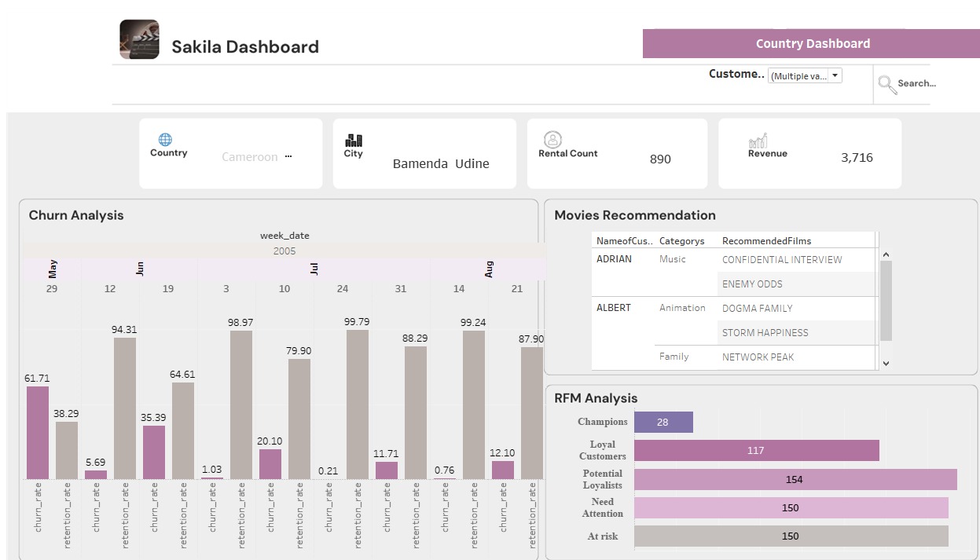The height and width of the screenshot is (560, 980).
Task: Click the city buildings icon
Action: (354, 140)
